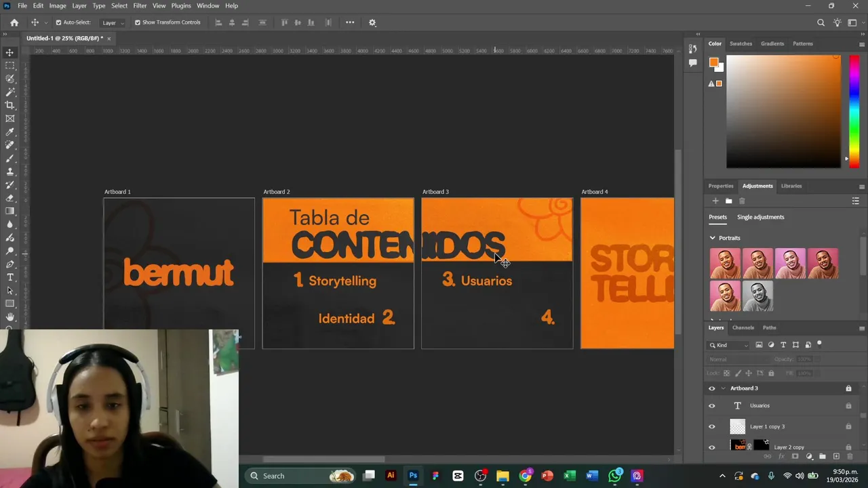Filter layers by pixel layer icon
The height and width of the screenshot is (488, 868).
(759, 345)
